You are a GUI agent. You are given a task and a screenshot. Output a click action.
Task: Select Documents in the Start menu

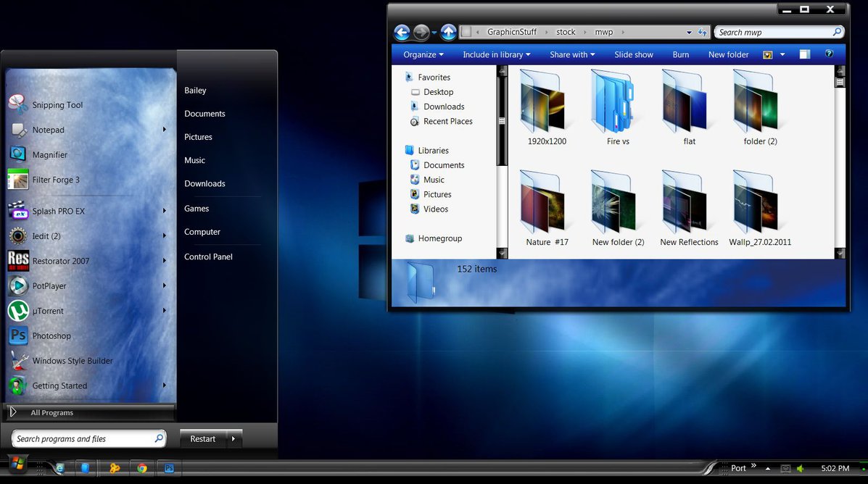point(204,114)
